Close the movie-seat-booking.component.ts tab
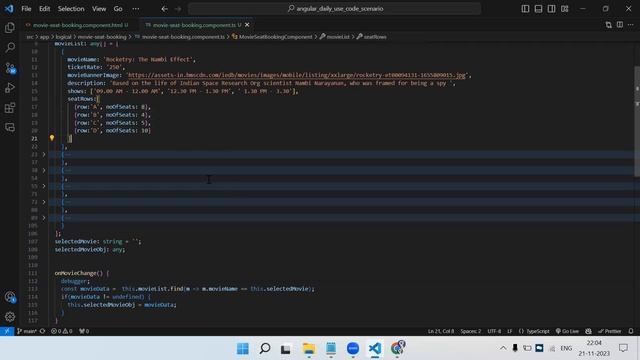 coord(247,25)
